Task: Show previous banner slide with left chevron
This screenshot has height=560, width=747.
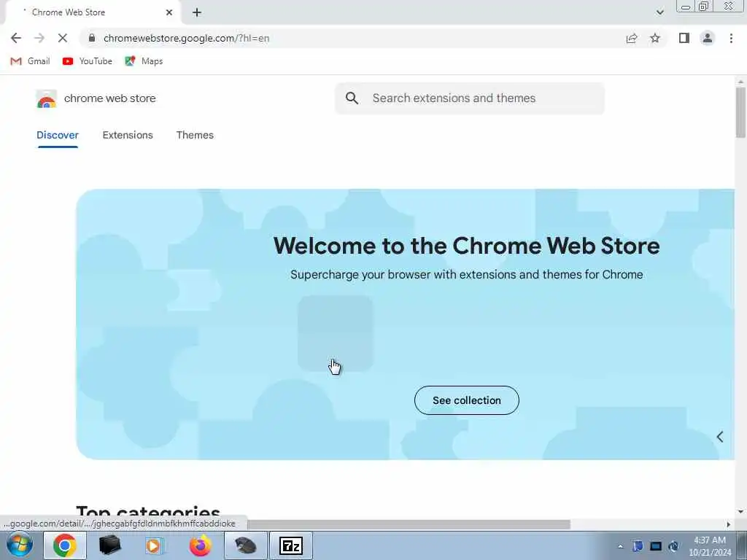Action: tap(720, 437)
